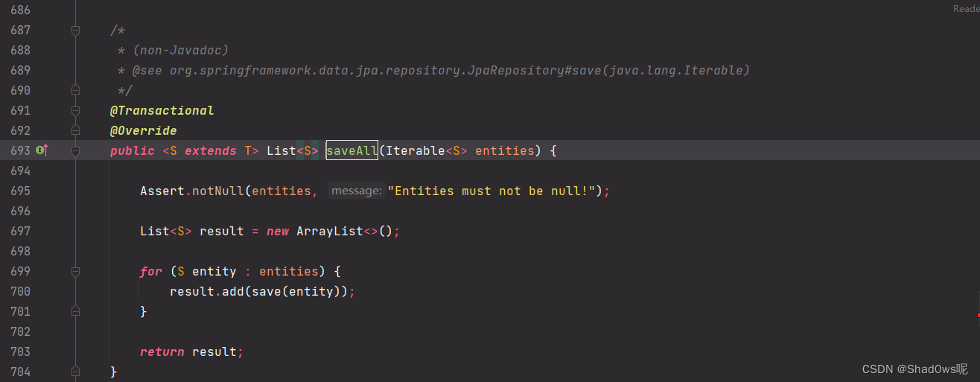
Task: Click the @Override annotation
Action: click(144, 130)
